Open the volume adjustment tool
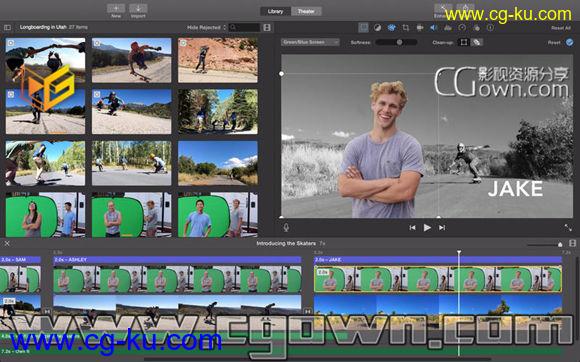The width and height of the screenshot is (580, 362). tap(434, 28)
